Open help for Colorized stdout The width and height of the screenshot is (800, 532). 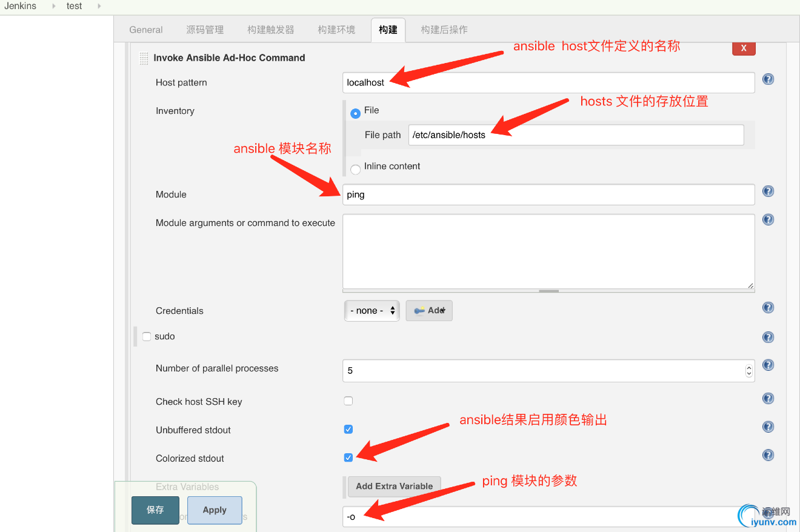768,455
